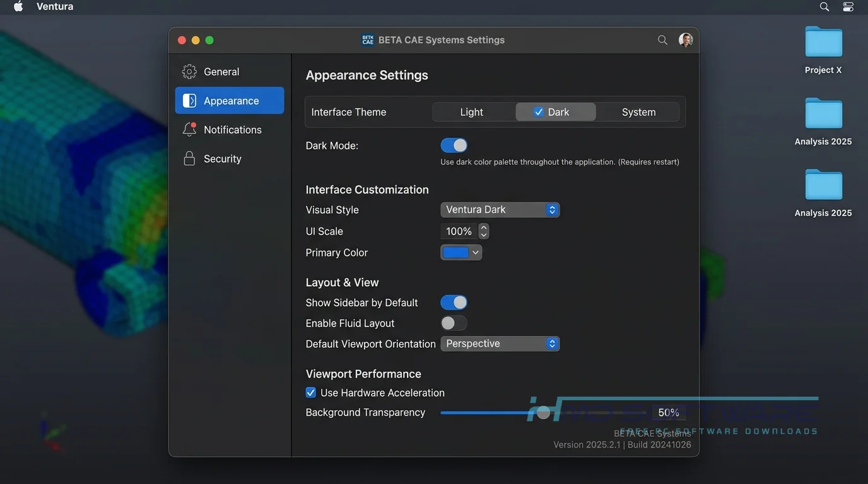Select the System interface theme
Screen dimensions: 868x484
(638, 112)
